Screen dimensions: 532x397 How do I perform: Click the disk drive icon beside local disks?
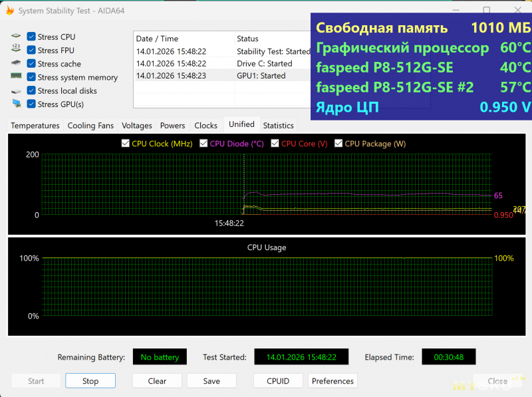(x=16, y=91)
